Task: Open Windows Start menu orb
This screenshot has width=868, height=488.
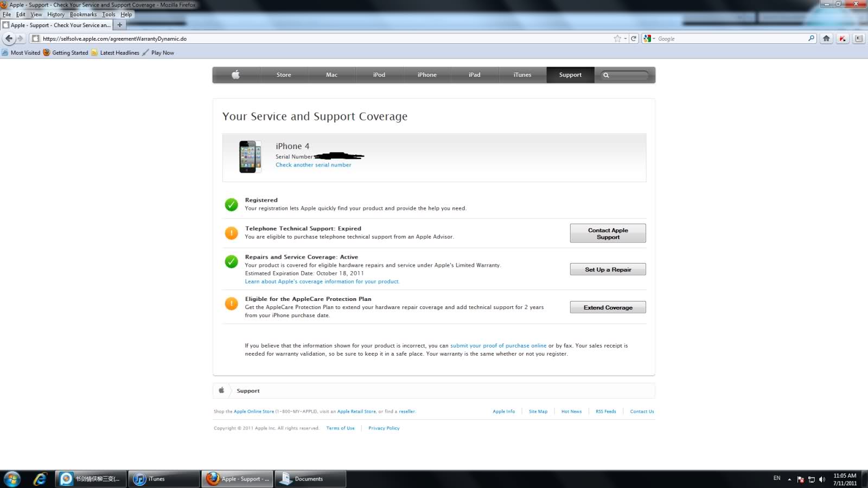Action: 12,479
